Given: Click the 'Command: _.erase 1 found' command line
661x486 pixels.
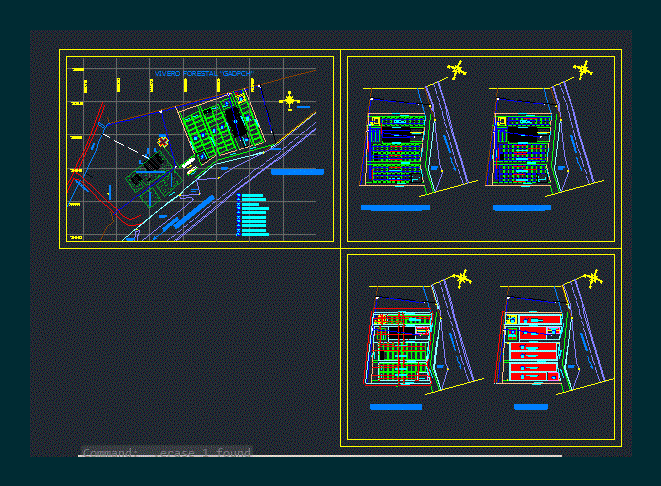Looking at the screenshot, I should point(167,452).
